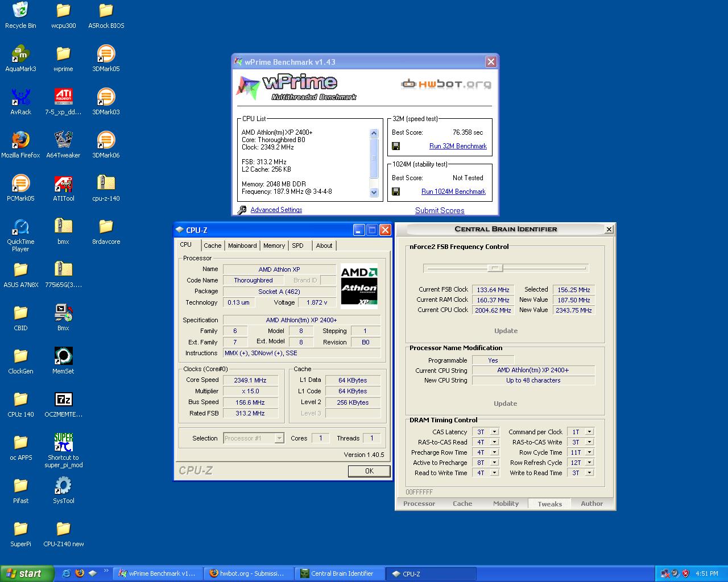Switch to CPU-Z Memory tab
Image resolution: width=728 pixels, height=582 pixels.
click(x=274, y=246)
